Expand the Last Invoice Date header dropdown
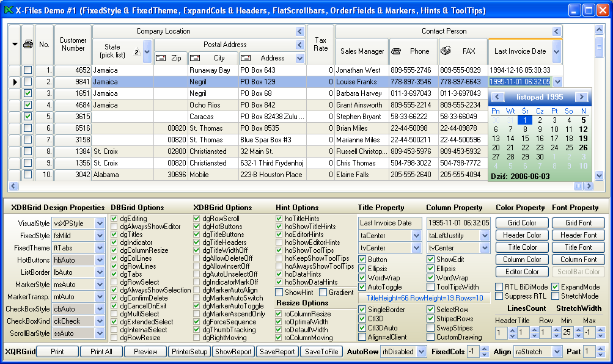This screenshot has width=613, height=364. tap(556, 51)
